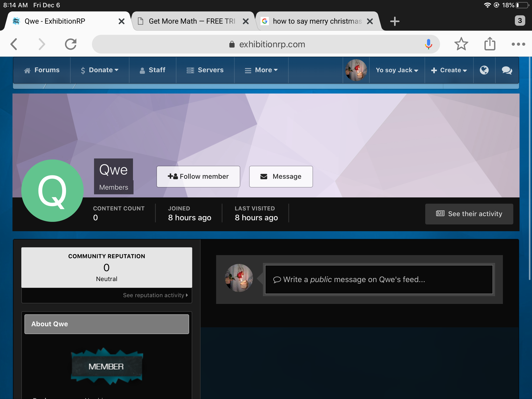Click the CONTENT COUNT value
Screen dimensions: 532x399
coord(96,218)
